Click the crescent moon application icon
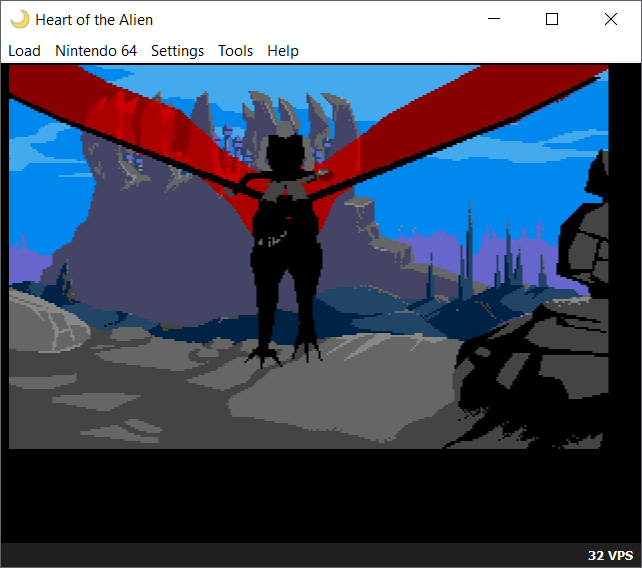This screenshot has height=568, width=642. click(20, 19)
